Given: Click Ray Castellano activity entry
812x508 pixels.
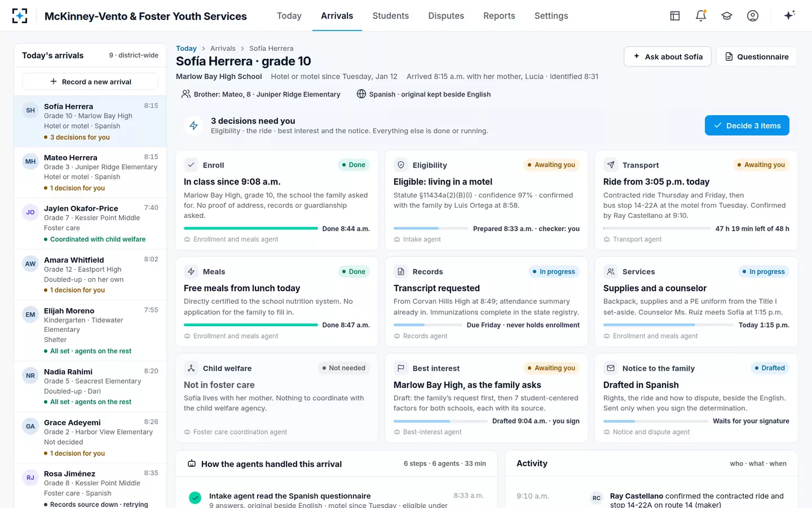Looking at the screenshot, I should click(x=651, y=499).
